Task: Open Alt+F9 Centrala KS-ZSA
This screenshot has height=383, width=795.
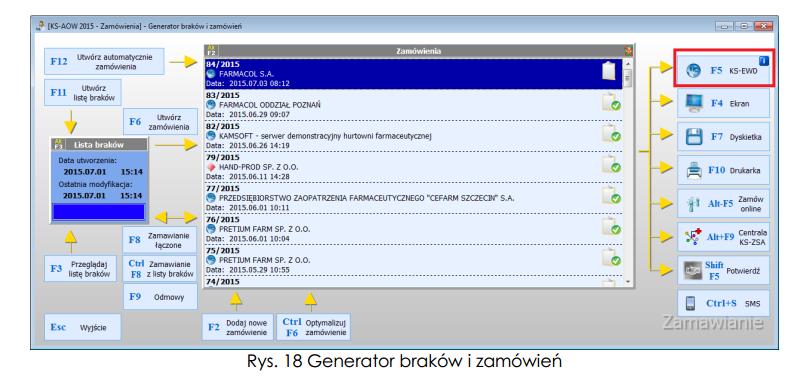Action: [724, 237]
